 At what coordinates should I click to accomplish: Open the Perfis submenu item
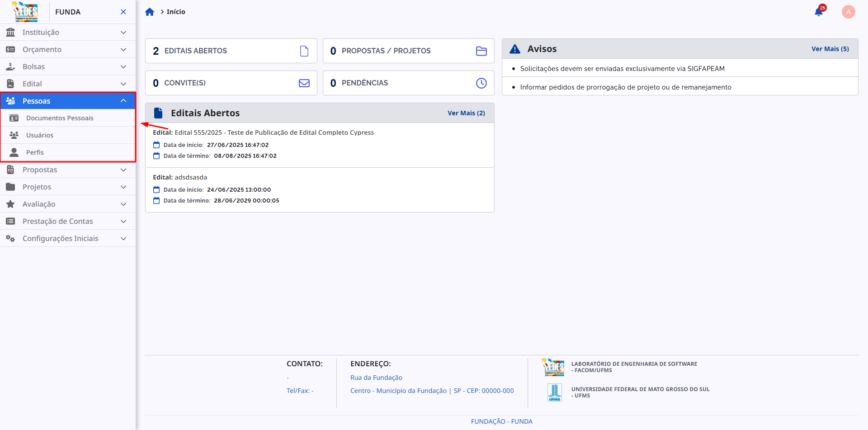tap(35, 152)
